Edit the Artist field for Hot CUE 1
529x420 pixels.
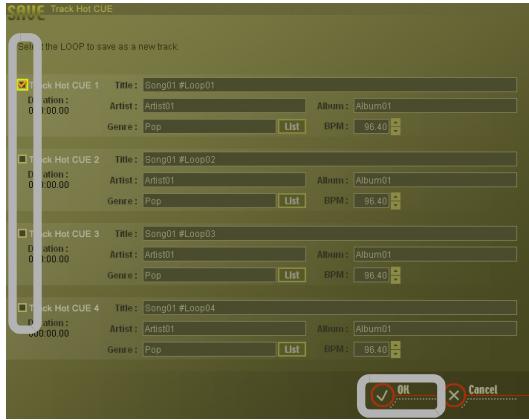click(x=224, y=106)
